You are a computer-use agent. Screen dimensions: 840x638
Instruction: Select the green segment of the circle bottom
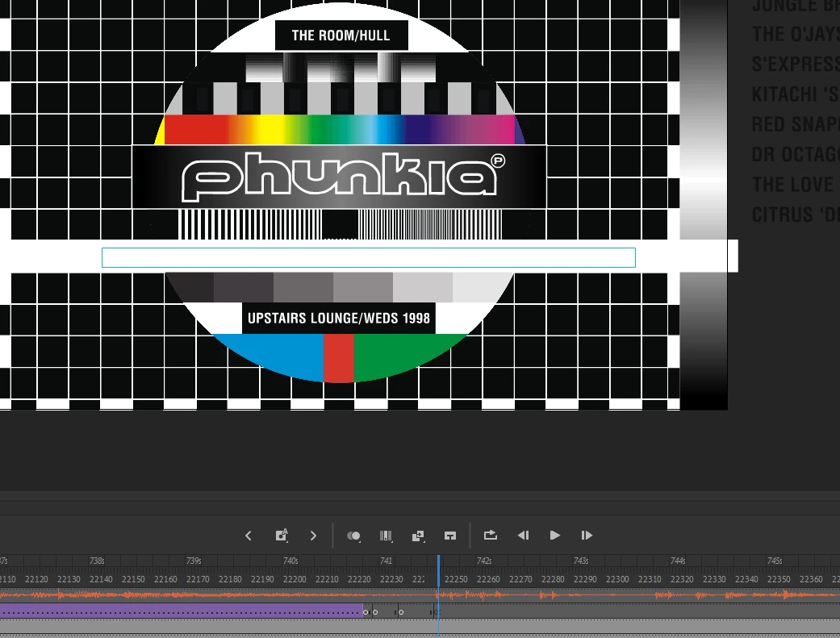point(402,352)
